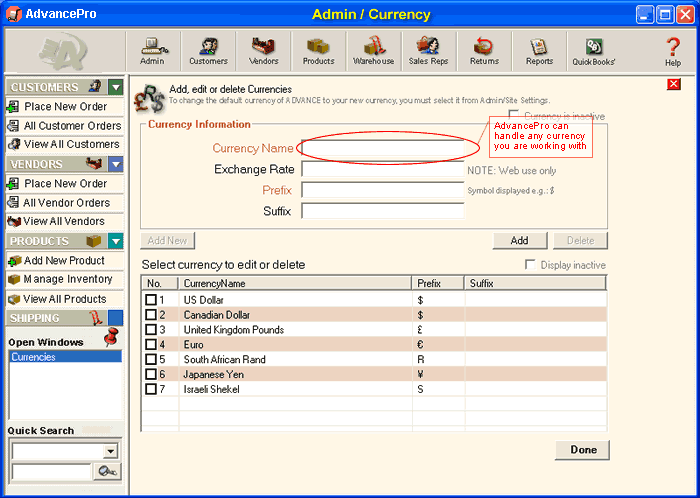Open the Quick Search dropdown list

click(110, 451)
